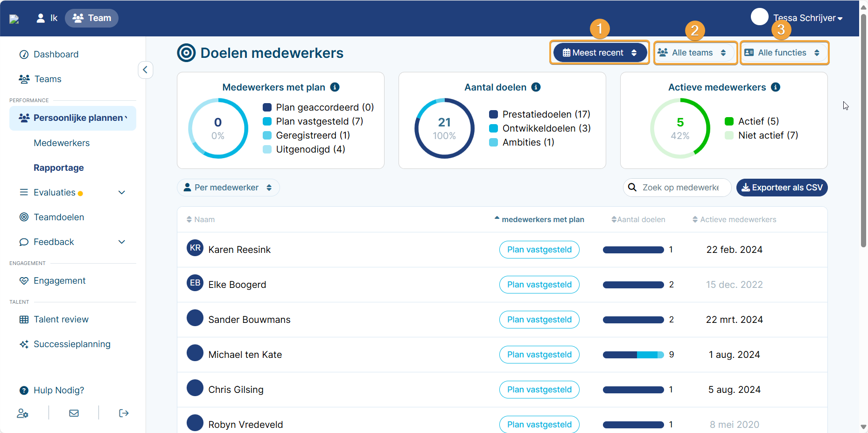Click the Talent review grid icon
The height and width of the screenshot is (433, 868).
(x=24, y=320)
